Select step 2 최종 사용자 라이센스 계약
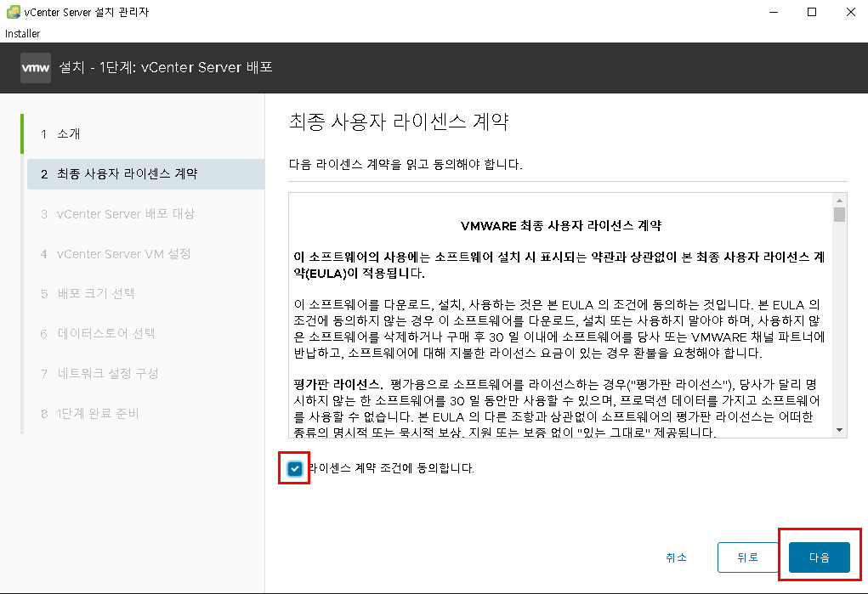 [x=145, y=174]
